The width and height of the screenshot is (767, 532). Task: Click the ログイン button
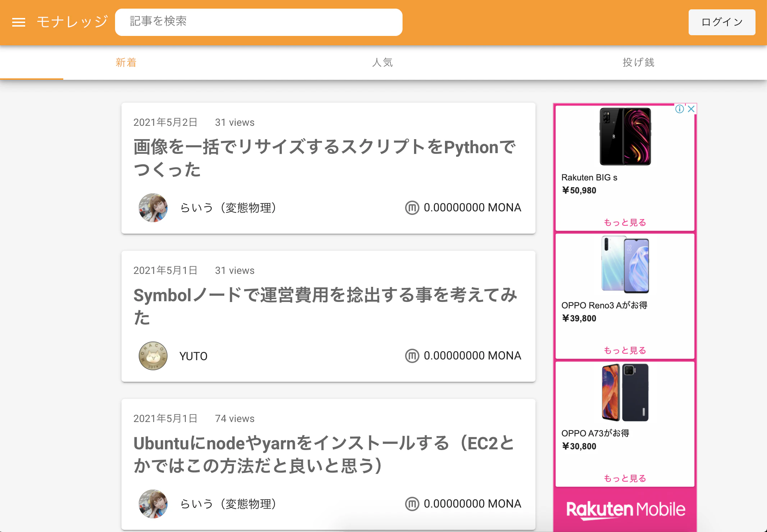(721, 22)
